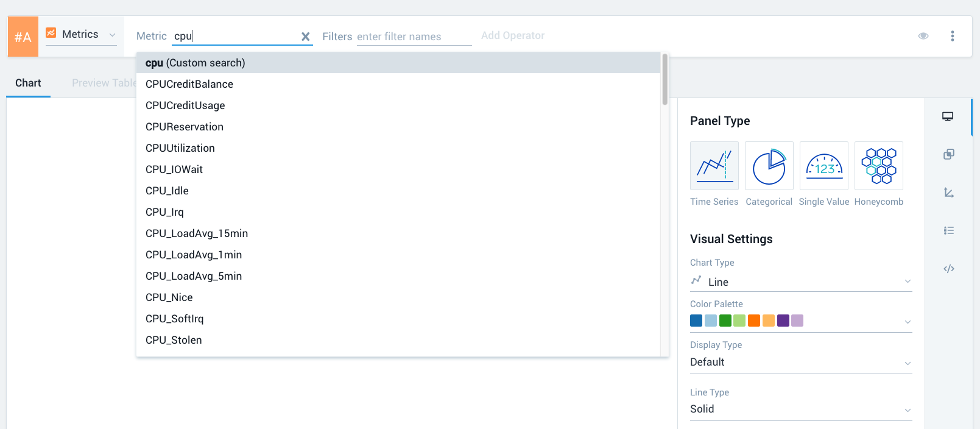Switch to the Chart tab
980x429 pixels.
click(x=28, y=83)
